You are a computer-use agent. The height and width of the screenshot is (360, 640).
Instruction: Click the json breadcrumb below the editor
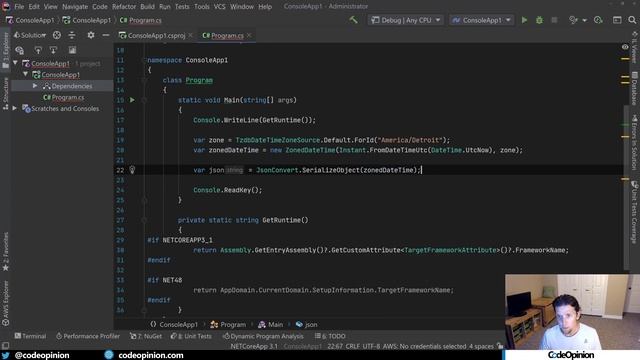[x=306, y=325]
